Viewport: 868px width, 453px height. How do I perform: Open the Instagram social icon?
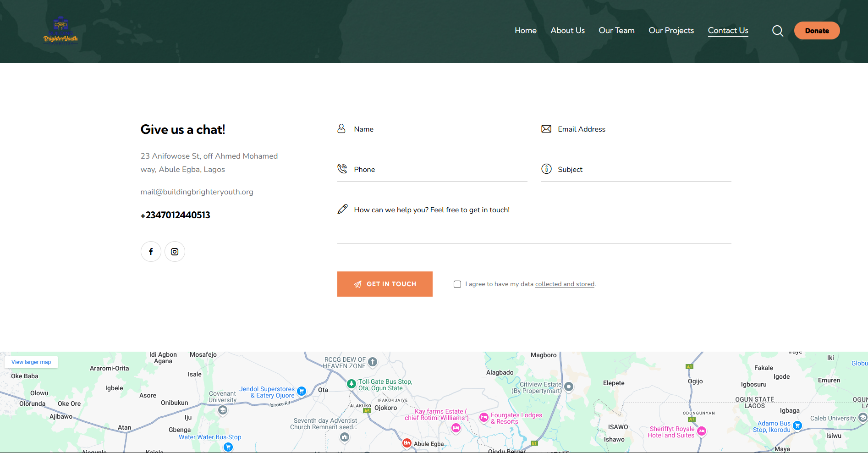pyautogui.click(x=175, y=252)
